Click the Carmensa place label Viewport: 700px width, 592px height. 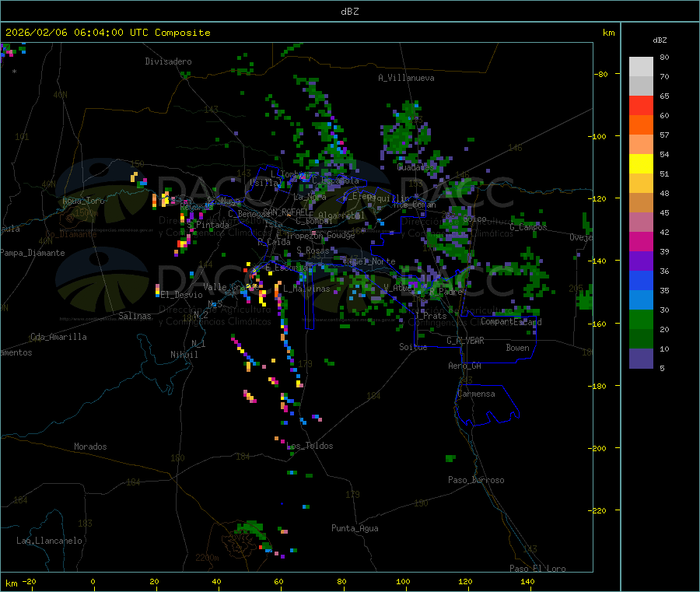pos(476,394)
